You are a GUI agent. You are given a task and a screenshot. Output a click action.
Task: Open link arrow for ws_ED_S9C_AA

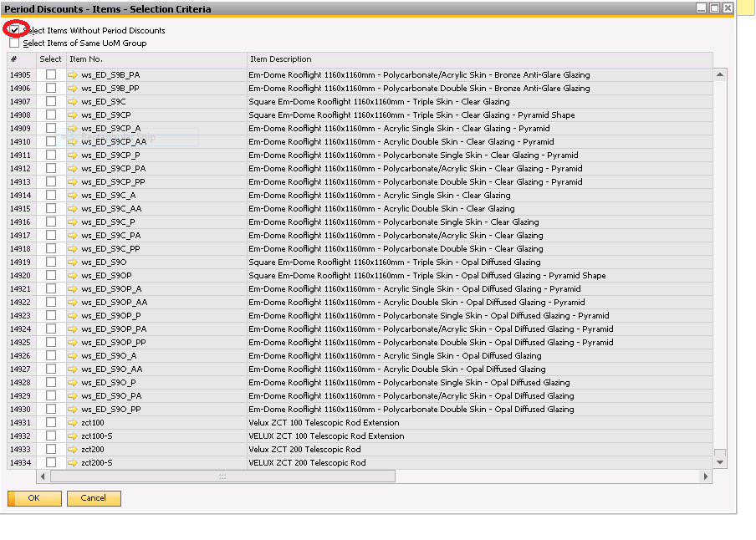[x=72, y=209]
